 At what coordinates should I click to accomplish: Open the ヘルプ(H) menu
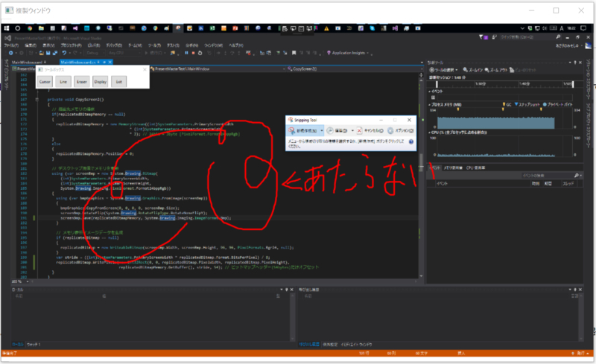click(x=235, y=45)
